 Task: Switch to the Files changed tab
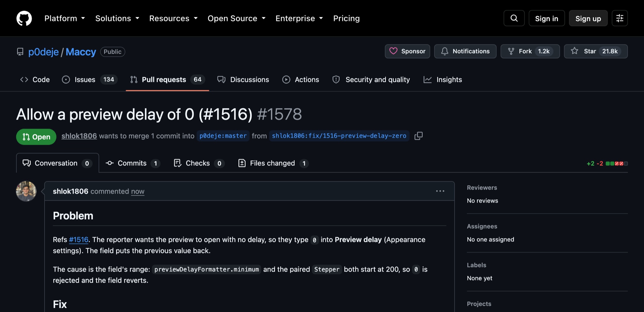point(273,163)
